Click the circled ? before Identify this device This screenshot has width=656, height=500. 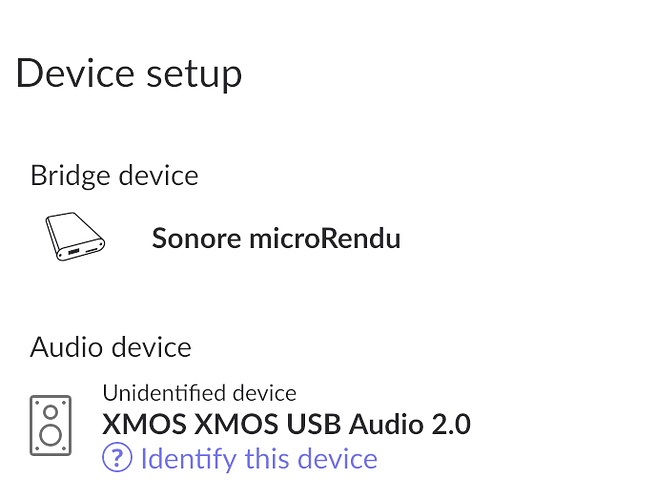(x=117, y=459)
